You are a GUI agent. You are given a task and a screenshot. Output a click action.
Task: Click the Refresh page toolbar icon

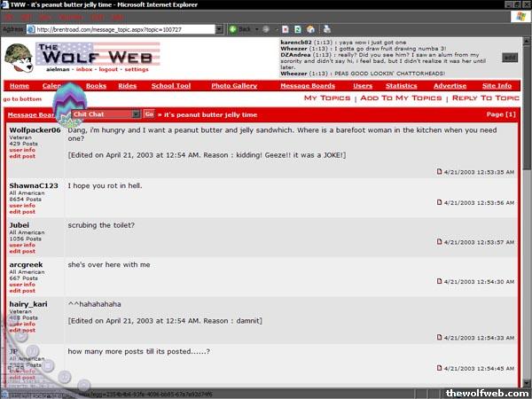click(x=297, y=29)
